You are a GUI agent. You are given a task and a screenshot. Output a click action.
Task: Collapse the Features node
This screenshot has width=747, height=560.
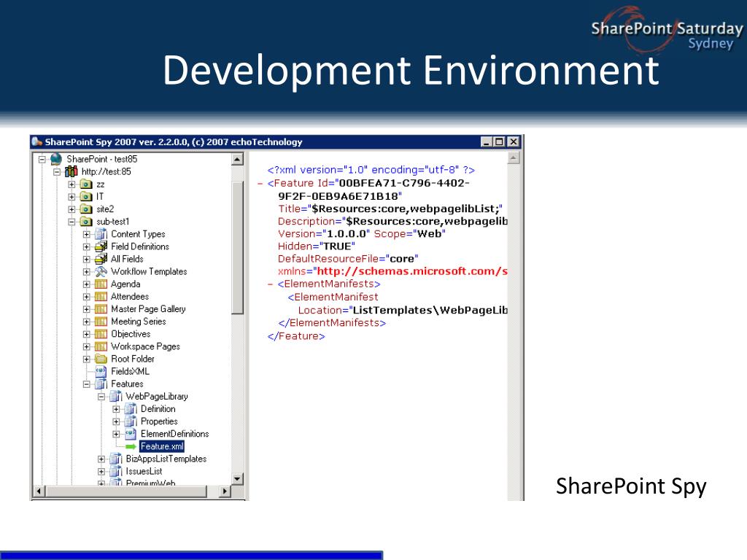[x=86, y=384]
